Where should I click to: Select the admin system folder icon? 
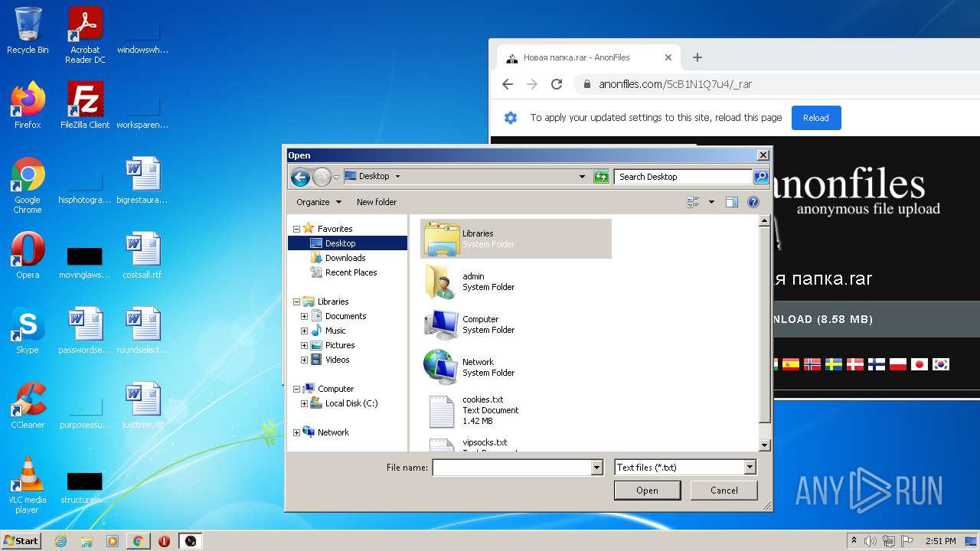click(440, 282)
